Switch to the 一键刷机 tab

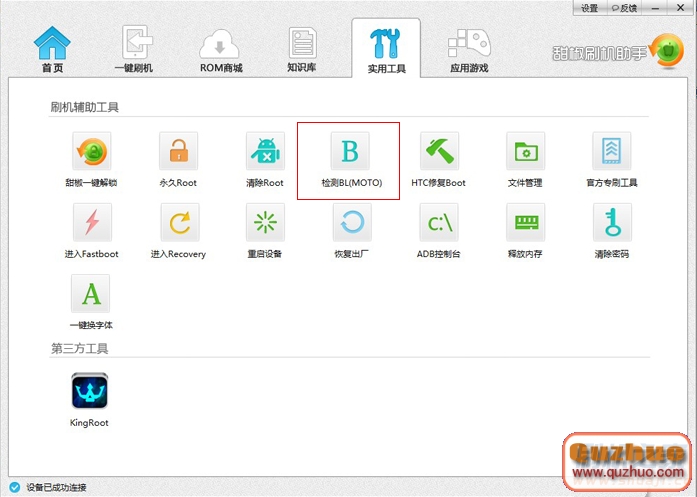(x=135, y=49)
